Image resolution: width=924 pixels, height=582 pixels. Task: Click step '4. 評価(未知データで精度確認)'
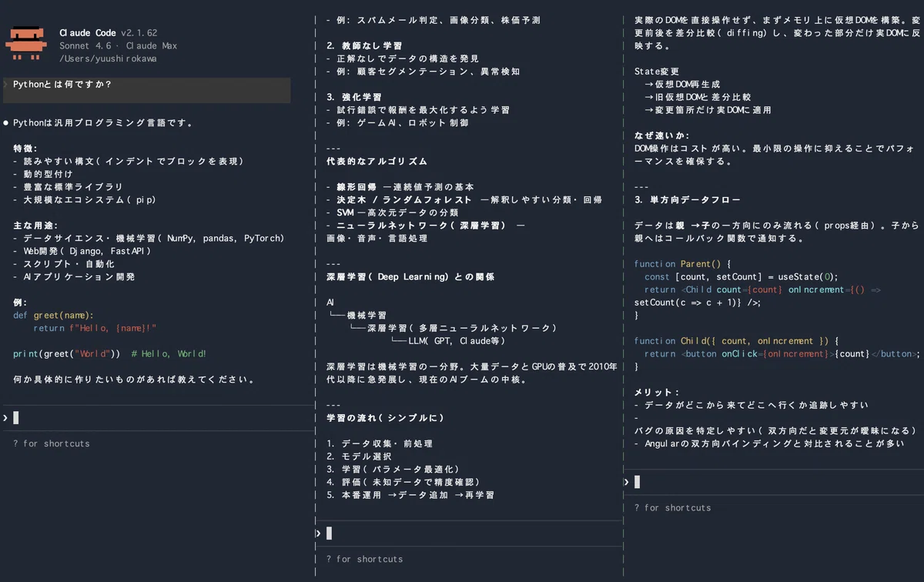pyautogui.click(x=403, y=482)
